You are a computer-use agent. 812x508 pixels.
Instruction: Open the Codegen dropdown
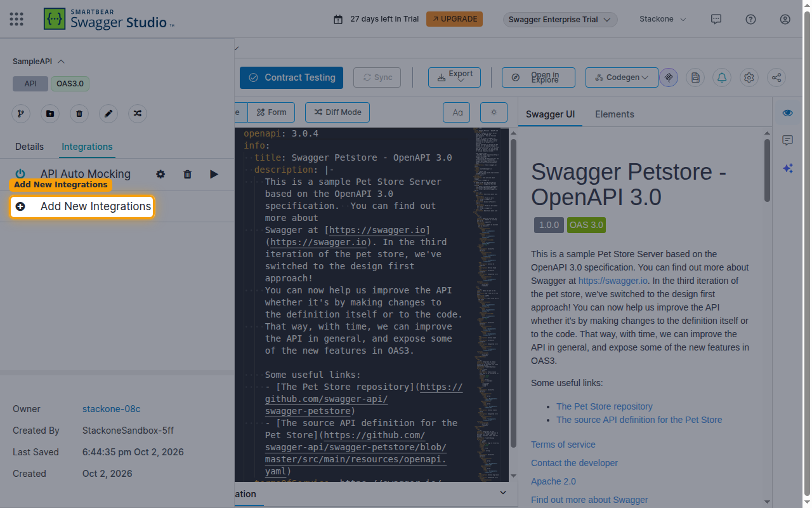[x=622, y=77]
